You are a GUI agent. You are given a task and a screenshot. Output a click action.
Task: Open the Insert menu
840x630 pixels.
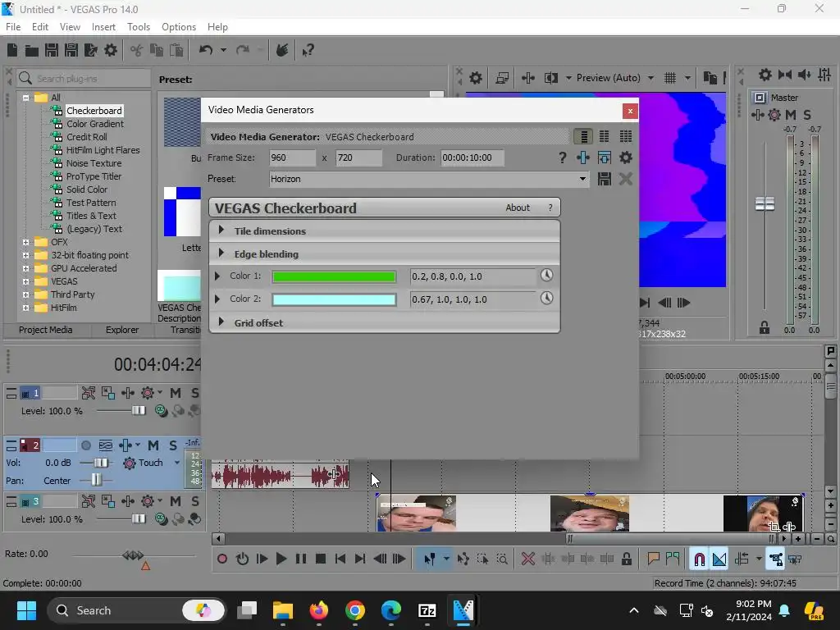coord(103,27)
